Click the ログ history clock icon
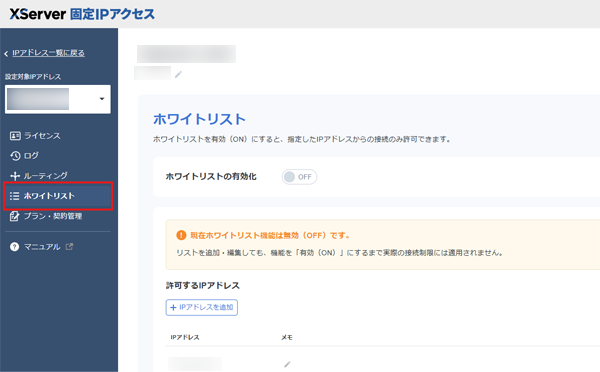600x372 pixels. (x=15, y=156)
